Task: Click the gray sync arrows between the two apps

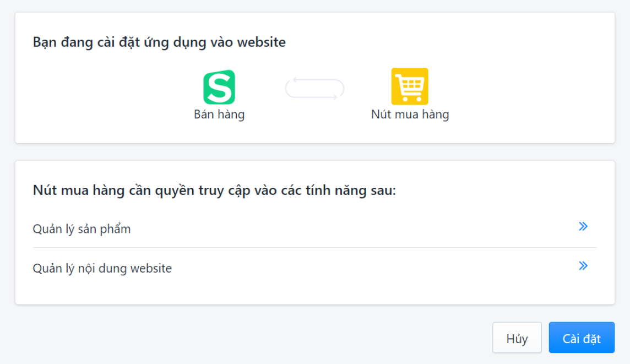Action: click(314, 88)
